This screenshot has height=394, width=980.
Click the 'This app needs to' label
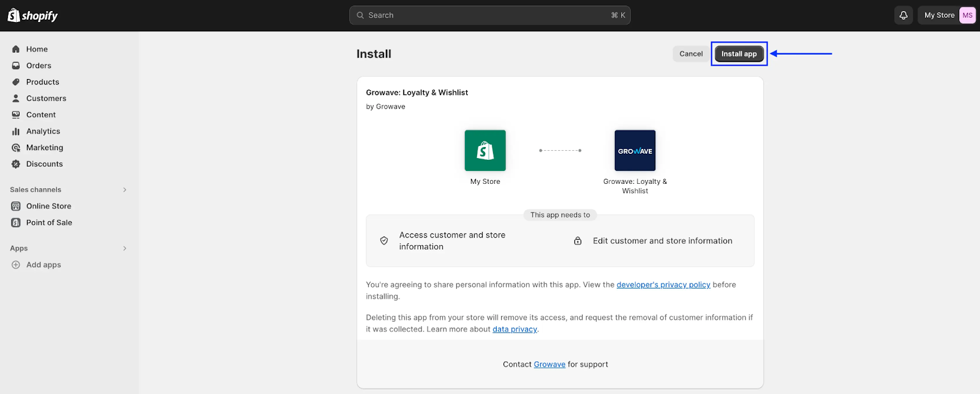pyautogui.click(x=560, y=215)
